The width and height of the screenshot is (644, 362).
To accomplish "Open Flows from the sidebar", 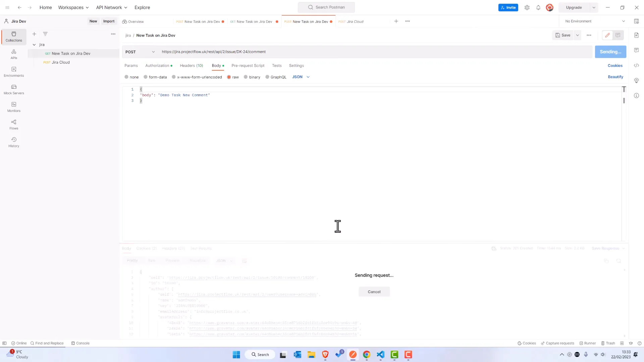I will pos(14,124).
